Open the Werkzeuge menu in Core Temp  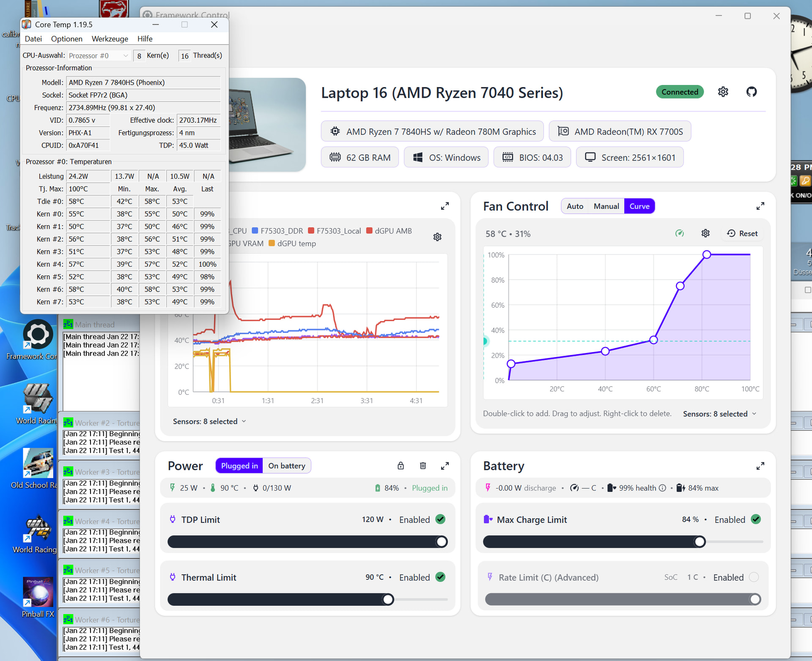click(110, 39)
